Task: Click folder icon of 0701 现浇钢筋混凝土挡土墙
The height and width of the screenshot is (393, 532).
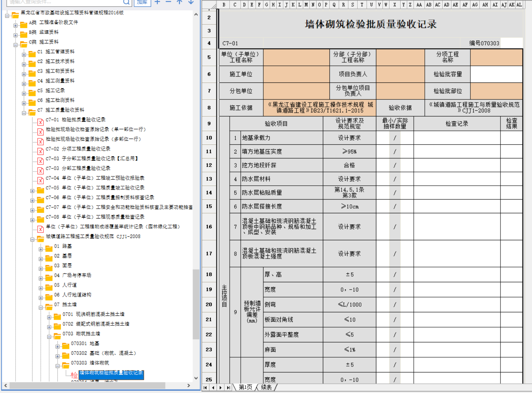Action: [x=57, y=317]
